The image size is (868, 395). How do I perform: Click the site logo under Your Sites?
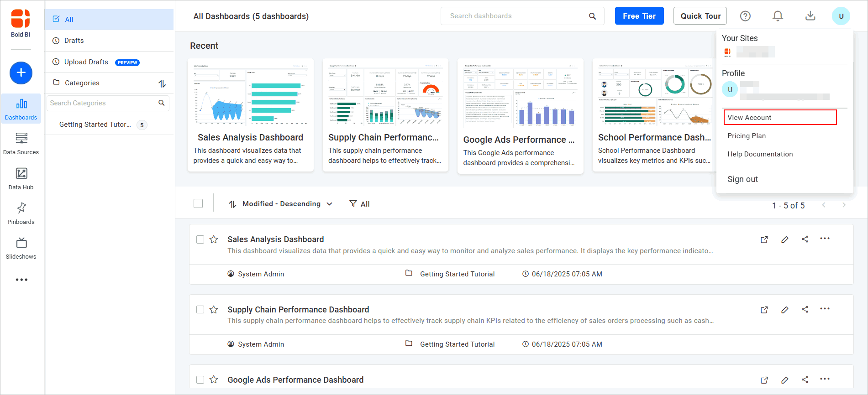(727, 52)
